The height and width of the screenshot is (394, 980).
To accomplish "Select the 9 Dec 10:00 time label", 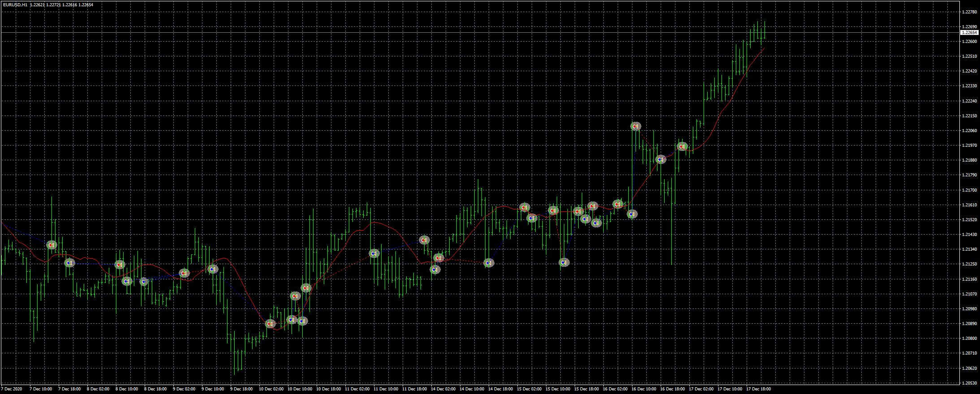I will tap(213, 389).
